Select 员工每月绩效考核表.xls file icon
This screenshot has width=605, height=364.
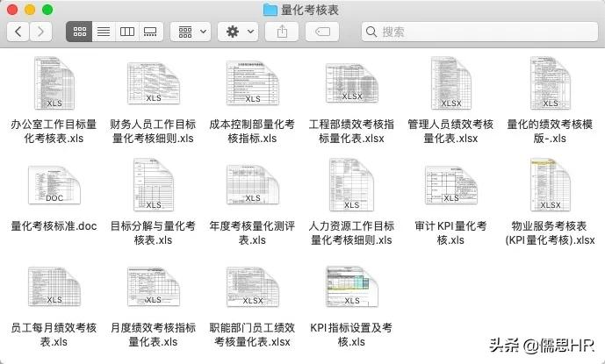(54, 287)
